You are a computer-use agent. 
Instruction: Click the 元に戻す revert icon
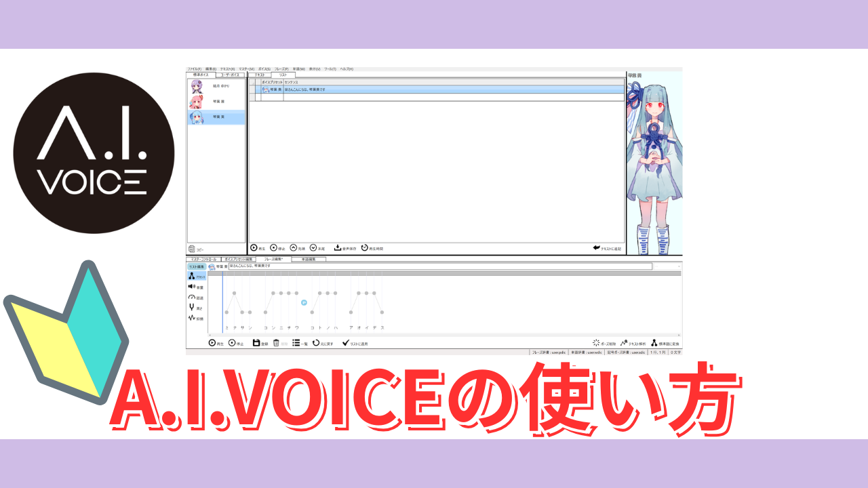(316, 343)
